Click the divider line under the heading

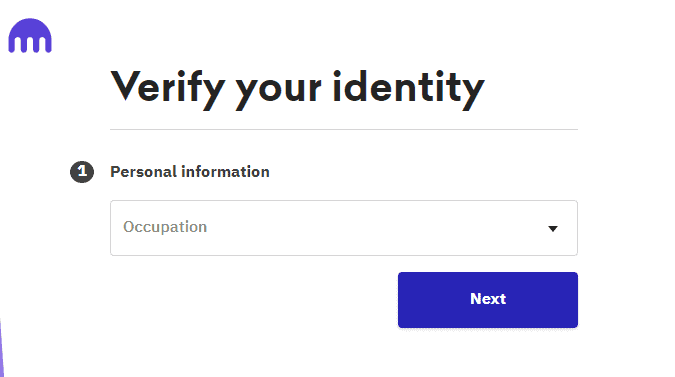[344, 129]
